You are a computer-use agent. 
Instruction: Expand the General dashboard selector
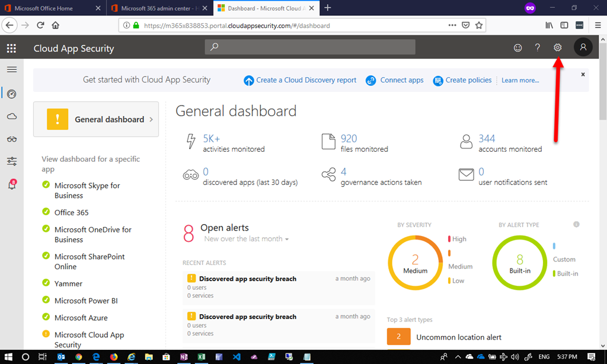coord(96,119)
